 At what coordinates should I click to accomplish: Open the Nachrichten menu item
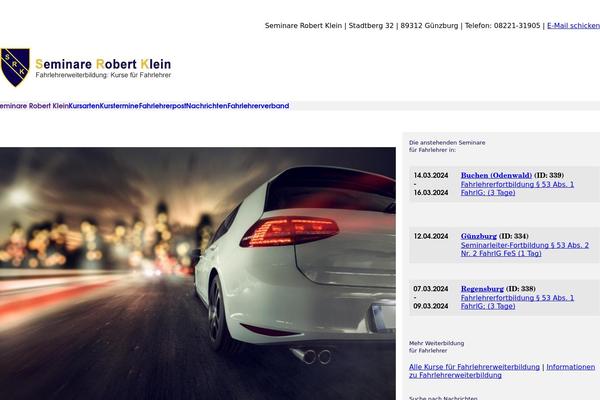click(x=207, y=106)
